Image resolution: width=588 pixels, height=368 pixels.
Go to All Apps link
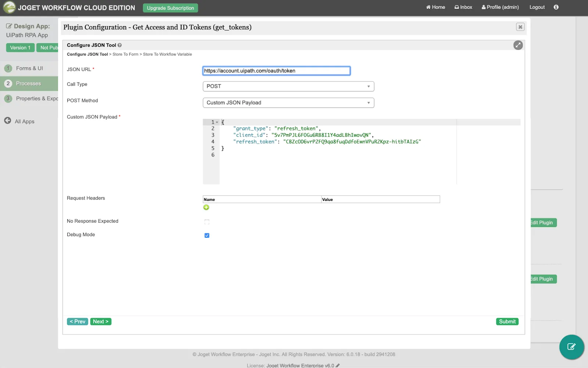pyautogui.click(x=25, y=121)
